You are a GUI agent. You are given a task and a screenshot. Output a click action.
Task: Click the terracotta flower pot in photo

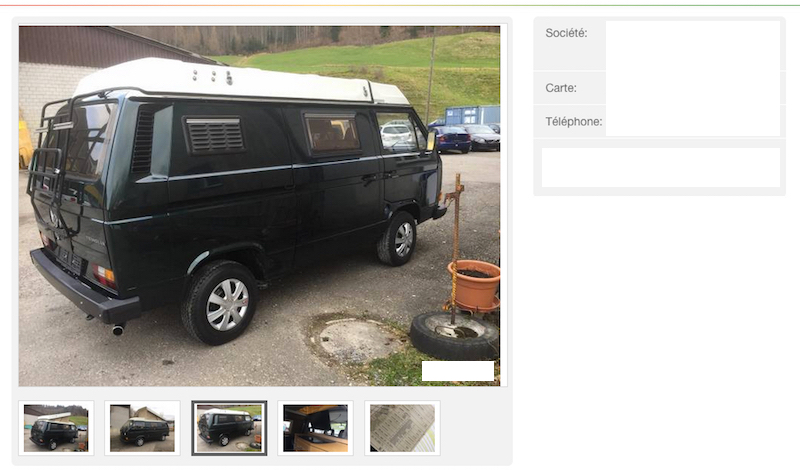(x=474, y=286)
